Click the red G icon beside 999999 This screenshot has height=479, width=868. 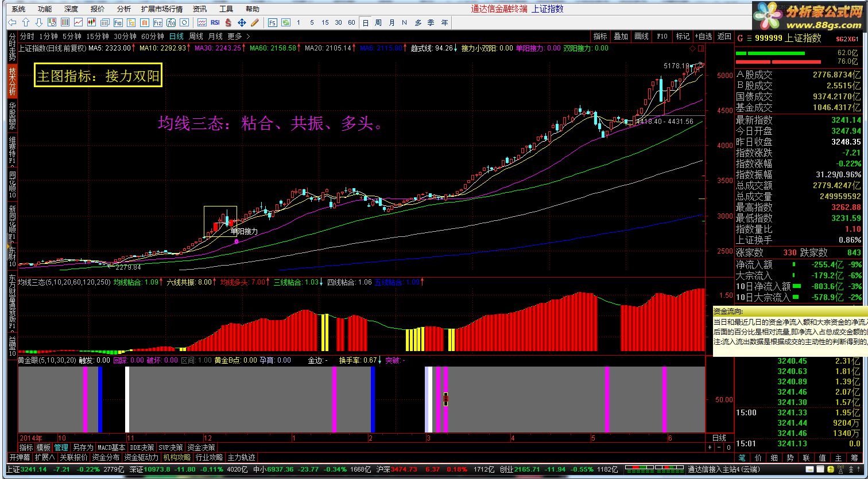pyautogui.click(x=740, y=38)
